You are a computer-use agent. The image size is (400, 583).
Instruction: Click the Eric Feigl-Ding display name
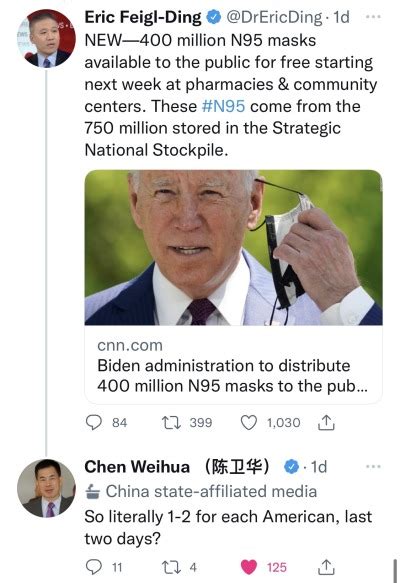(143, 17)
